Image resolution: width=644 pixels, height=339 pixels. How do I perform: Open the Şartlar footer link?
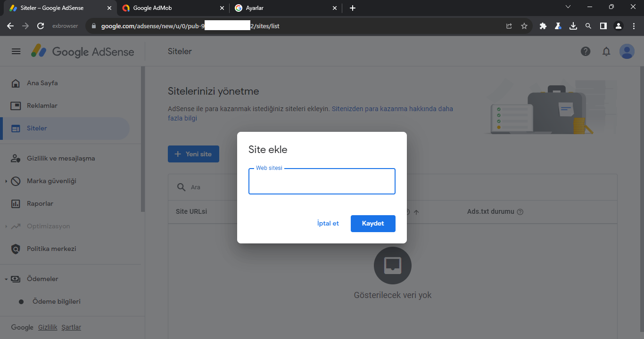72,327
